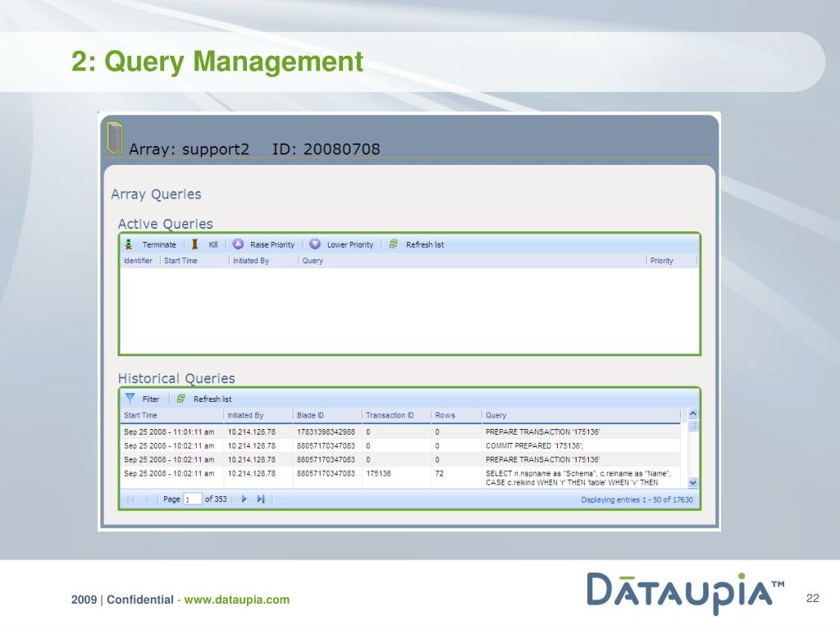Click Historical Queries Query column header
This screenshot has width=840, height=630.
pos(496,415)
